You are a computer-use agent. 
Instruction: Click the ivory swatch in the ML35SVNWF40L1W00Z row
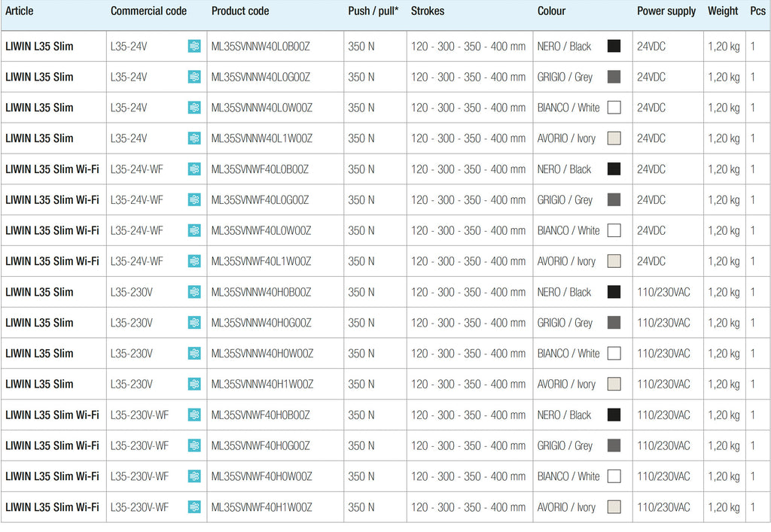(x=614, y=261)
